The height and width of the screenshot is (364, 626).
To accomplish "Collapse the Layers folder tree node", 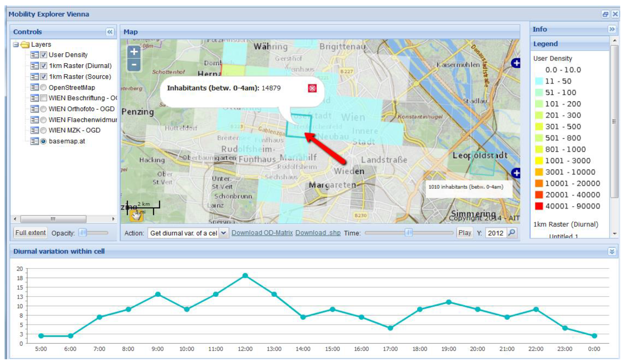I will coord(16,45).
